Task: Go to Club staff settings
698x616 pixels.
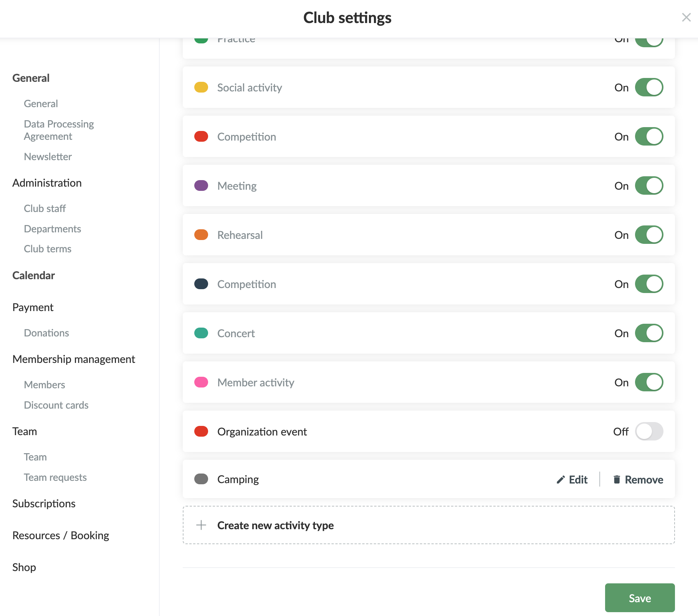Action: pyautogui.click(x=45, y=209)
